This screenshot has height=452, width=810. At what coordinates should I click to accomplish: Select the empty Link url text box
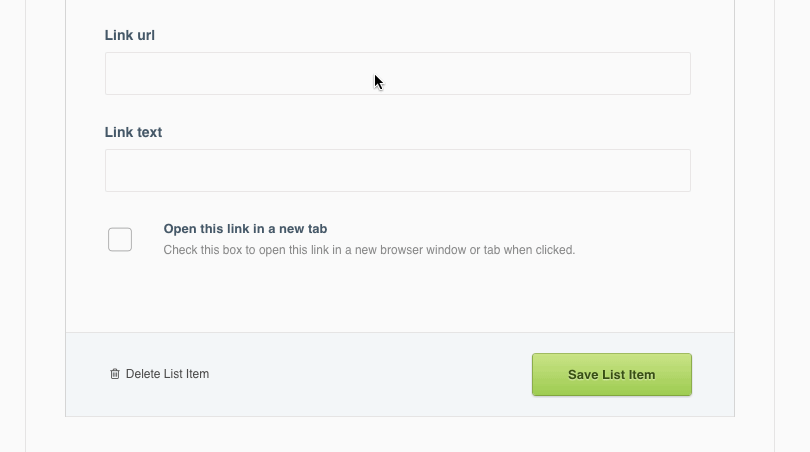[x=397, y=74]
